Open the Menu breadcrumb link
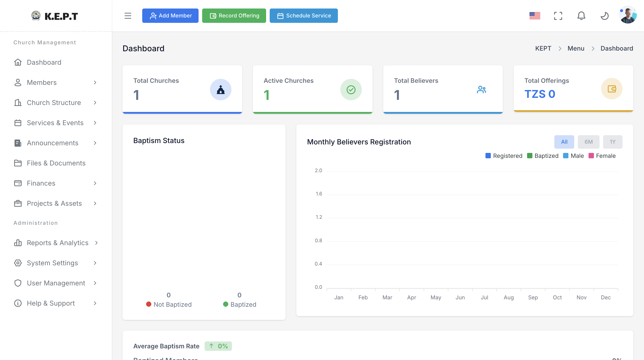 [576, 48]
